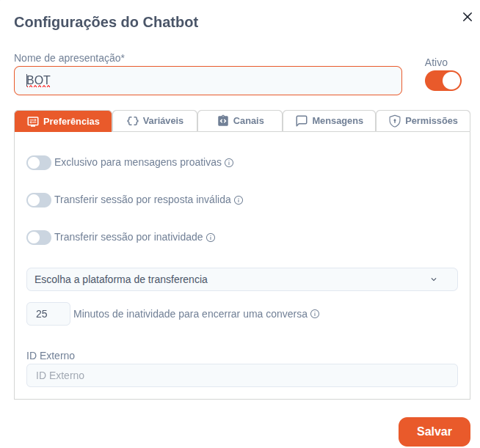
Task: Expand dropdown using the chevron arrow
Action: 434,279
